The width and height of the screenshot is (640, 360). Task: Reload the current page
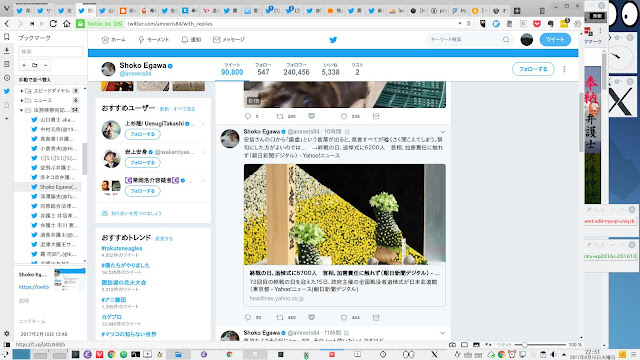53,24
